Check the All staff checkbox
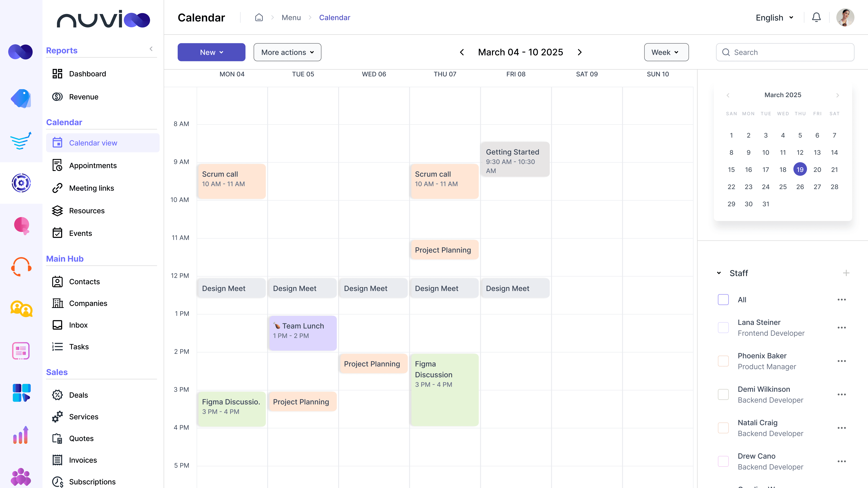The width and height of the screenshot is (868, 488). 723,299
